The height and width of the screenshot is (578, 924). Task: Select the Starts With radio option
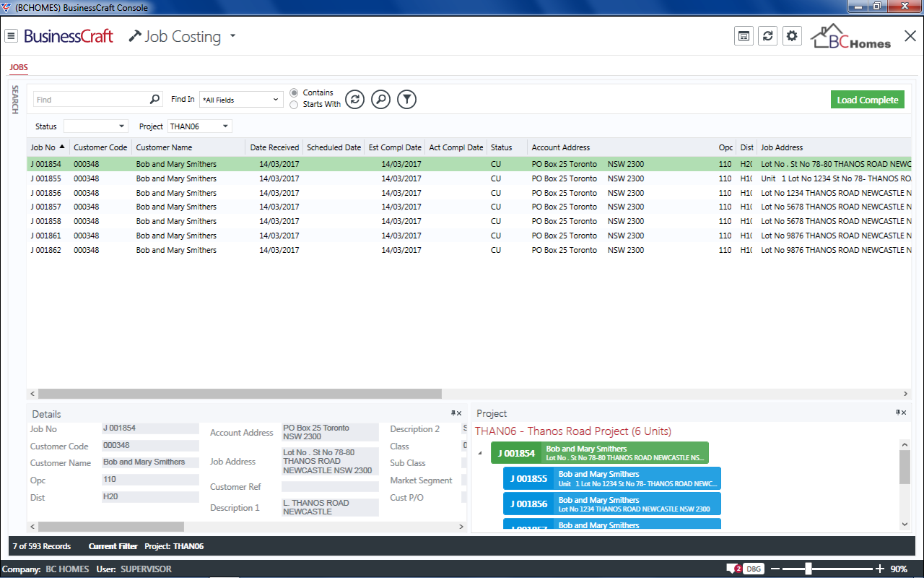(x=294, y=105)
